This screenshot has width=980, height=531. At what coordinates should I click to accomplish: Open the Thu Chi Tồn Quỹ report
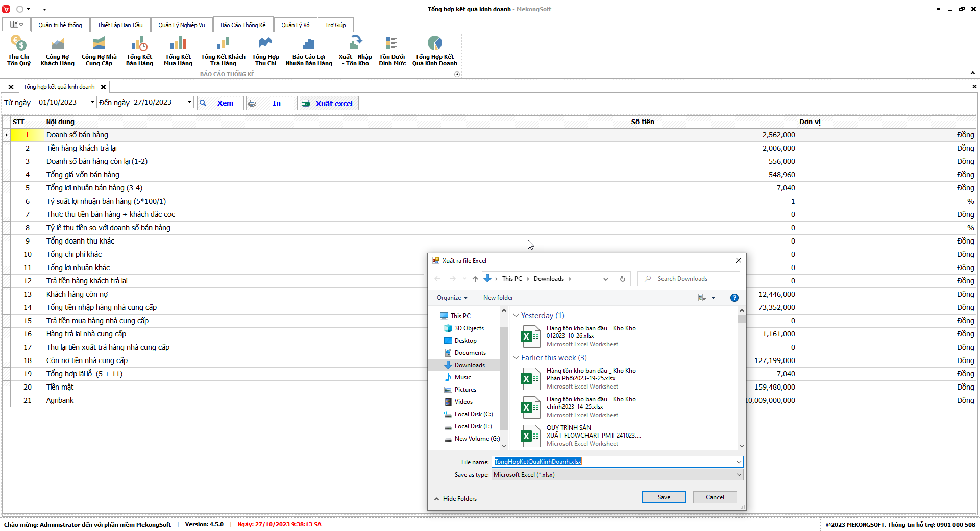(19, 51)
